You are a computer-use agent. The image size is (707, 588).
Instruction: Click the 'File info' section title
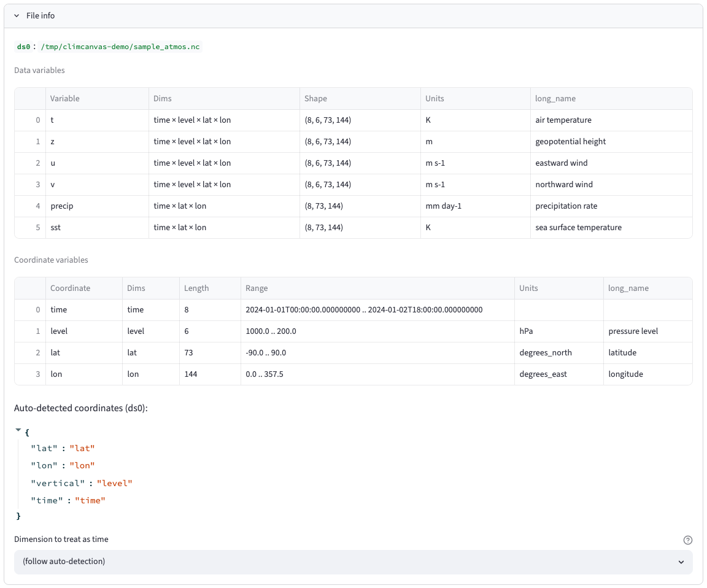41,16
